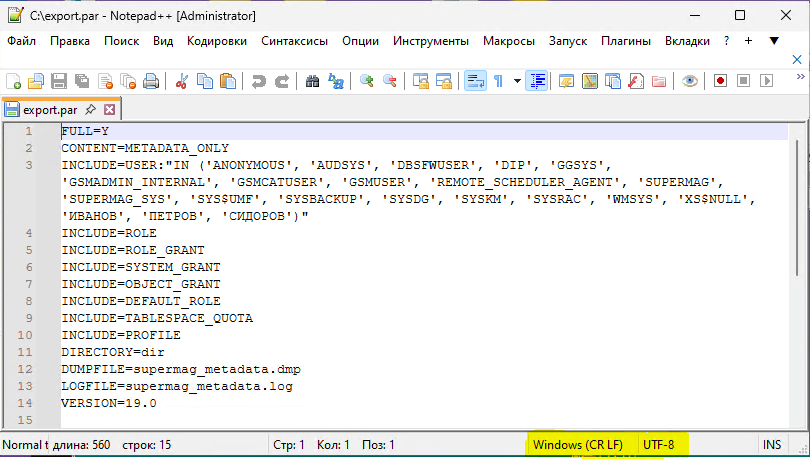Click the Zoom In magnifier icon

367,81
